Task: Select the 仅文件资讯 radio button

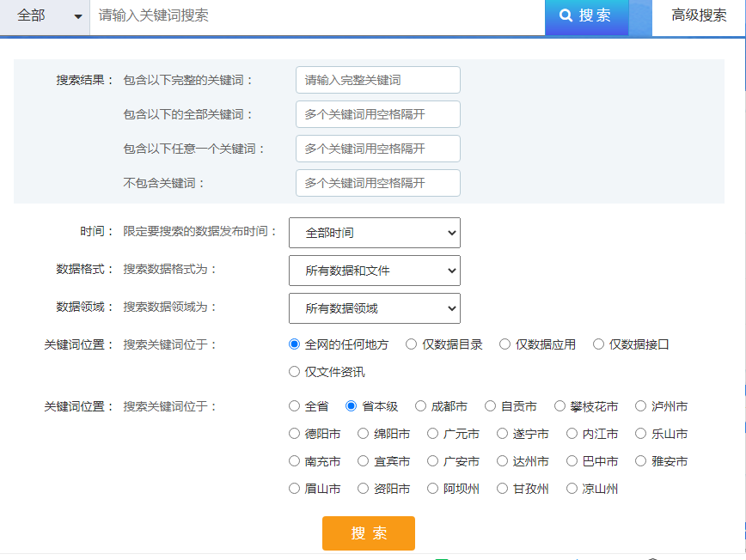Action: tap(295, 372)
